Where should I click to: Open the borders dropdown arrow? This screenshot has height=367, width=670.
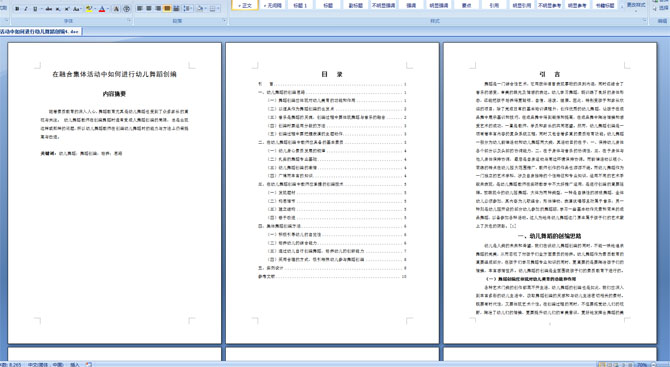click(x=219, y=9)
